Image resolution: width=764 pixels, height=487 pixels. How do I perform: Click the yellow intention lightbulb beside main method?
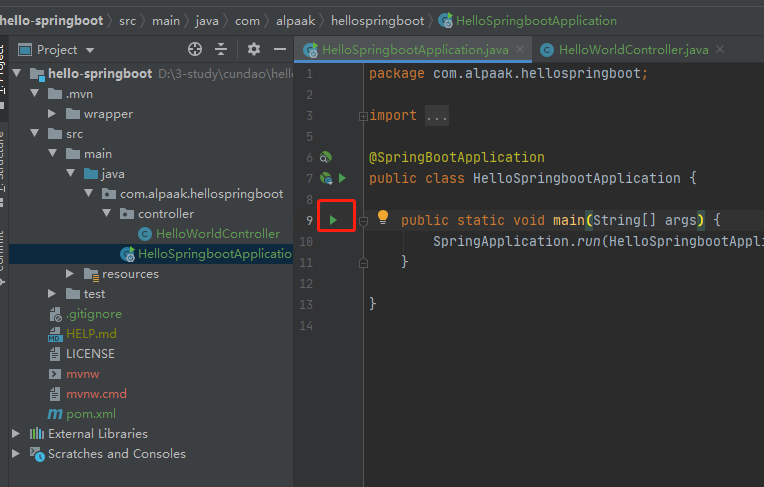click(x=383, y=218)
